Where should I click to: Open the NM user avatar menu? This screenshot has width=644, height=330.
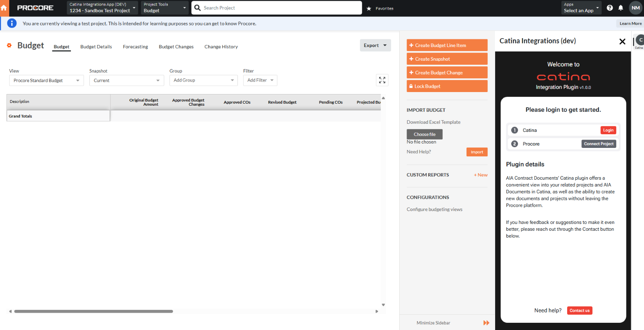636,8
